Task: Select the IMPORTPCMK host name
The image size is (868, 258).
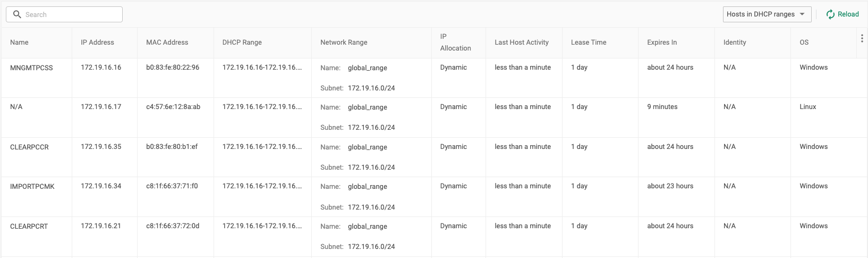Action: point(32,187)
